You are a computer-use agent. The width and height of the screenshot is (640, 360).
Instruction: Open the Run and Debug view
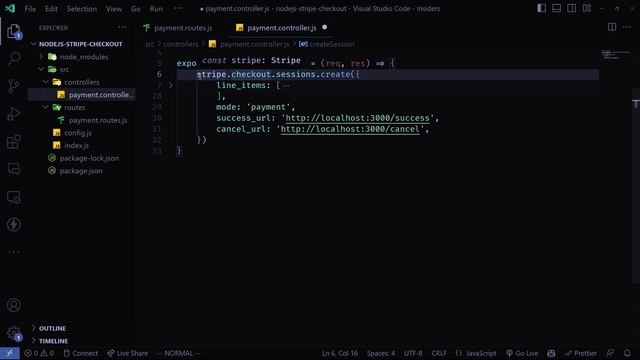point(14,114)
